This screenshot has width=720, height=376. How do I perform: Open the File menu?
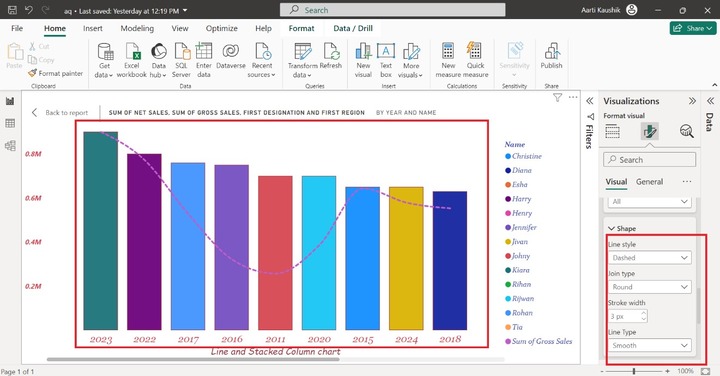pyautogui.click(x=17, y=28)
